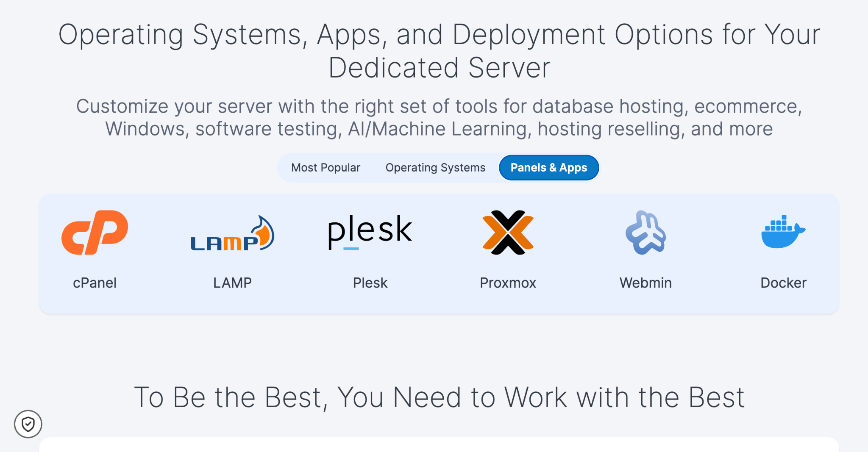This screenshot has width=868, height=452.
Task: Click the 'Operating Systems, Apps, and Deployment' heading
Action: (x=439, y=51)
